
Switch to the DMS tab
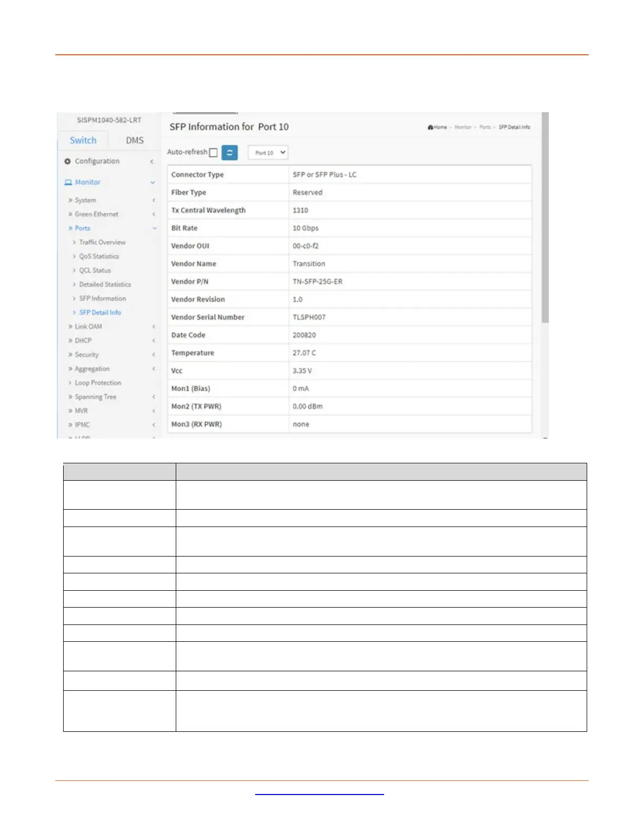pos(135,141)
